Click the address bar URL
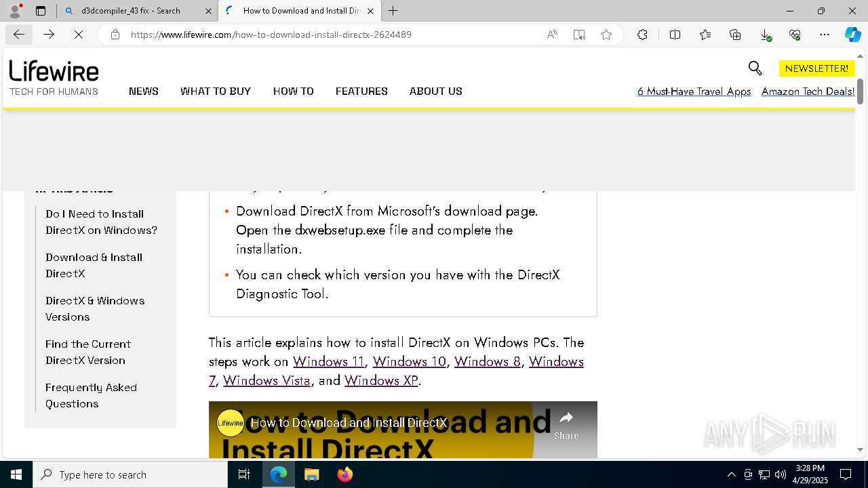This screenshot has height=488, width=868. 271,35
